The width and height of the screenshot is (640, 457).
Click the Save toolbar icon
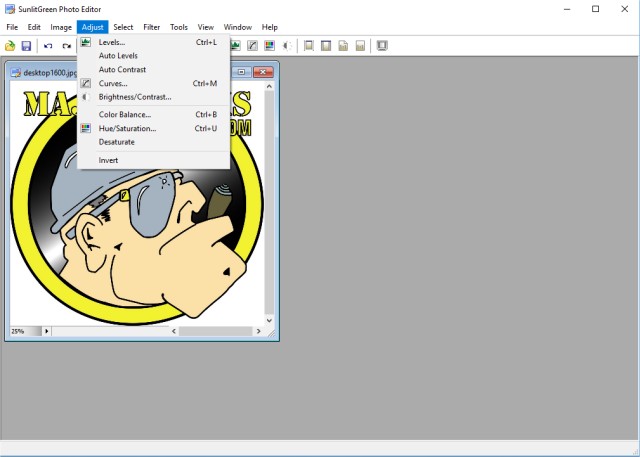pos(26,46)
